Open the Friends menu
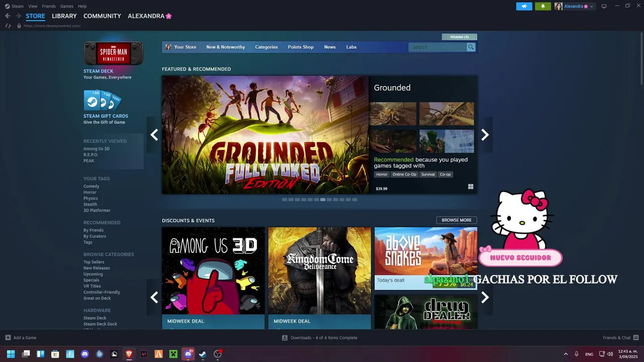644x362 pixels. tap(49, 6)
